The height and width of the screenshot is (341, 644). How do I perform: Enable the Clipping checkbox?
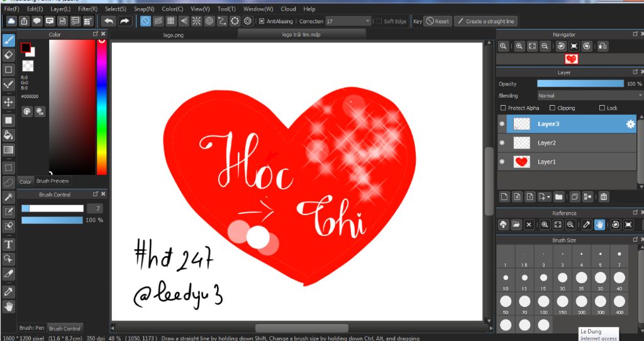pos(552,108)
